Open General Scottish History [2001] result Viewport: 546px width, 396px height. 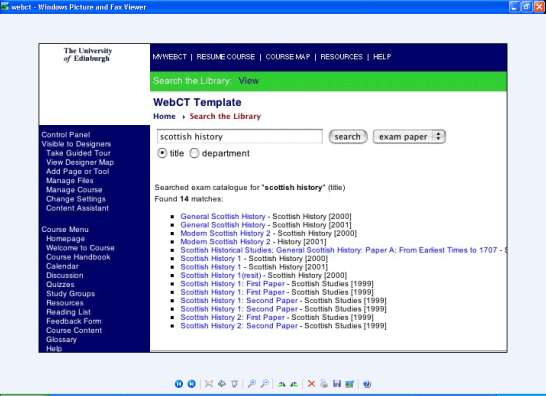(223, 225)
